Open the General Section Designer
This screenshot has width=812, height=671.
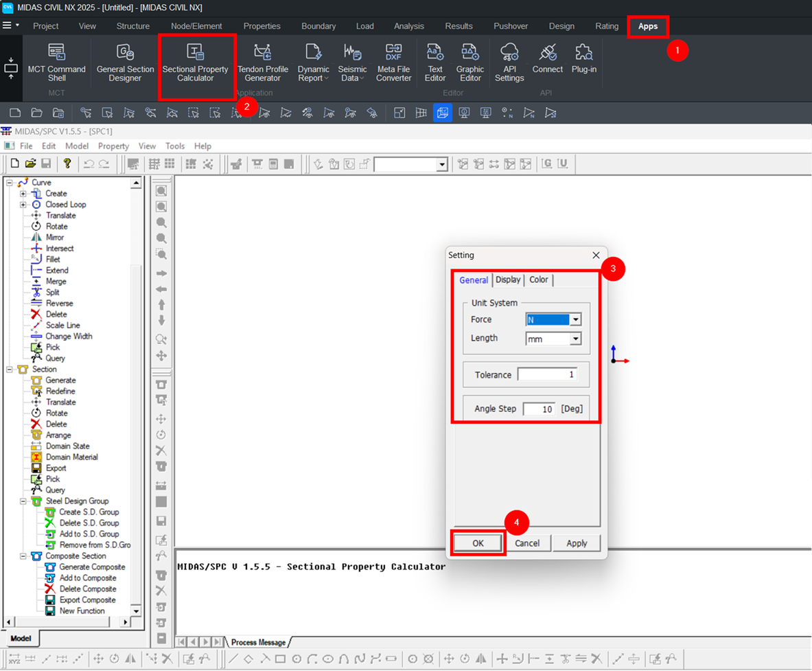point(125,62)
